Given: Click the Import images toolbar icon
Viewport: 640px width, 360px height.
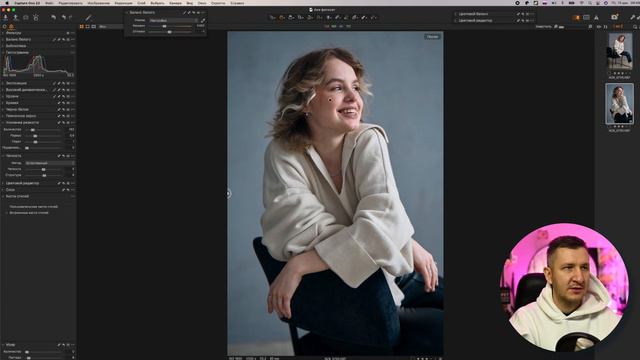Looking at the screenshot, I should (x=6, y=18).
